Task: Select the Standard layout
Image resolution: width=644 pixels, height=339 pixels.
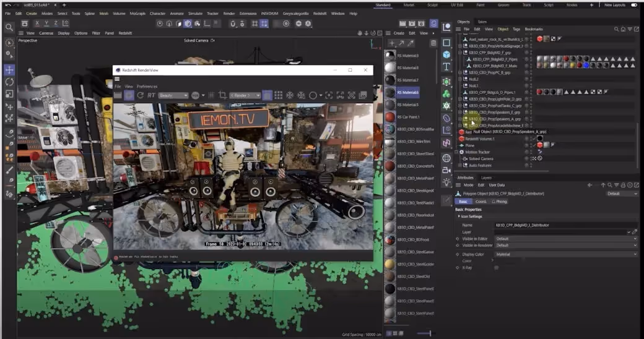Action: click(x=383, y=5)
